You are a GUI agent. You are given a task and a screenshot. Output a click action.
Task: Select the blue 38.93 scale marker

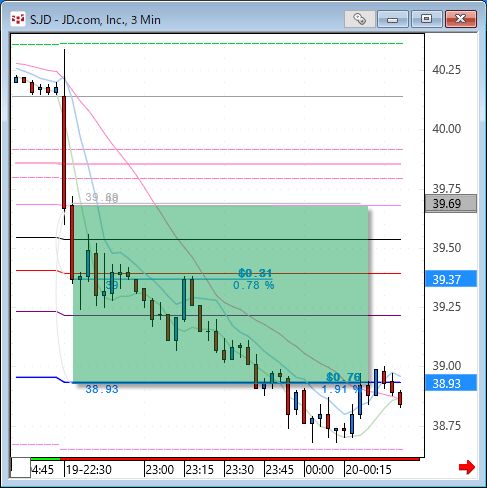pos(451,383)
